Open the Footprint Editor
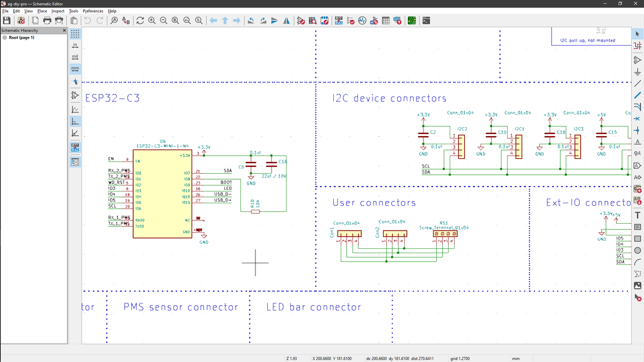The width and height of the screenshot is (644, 362). point(324,20)
